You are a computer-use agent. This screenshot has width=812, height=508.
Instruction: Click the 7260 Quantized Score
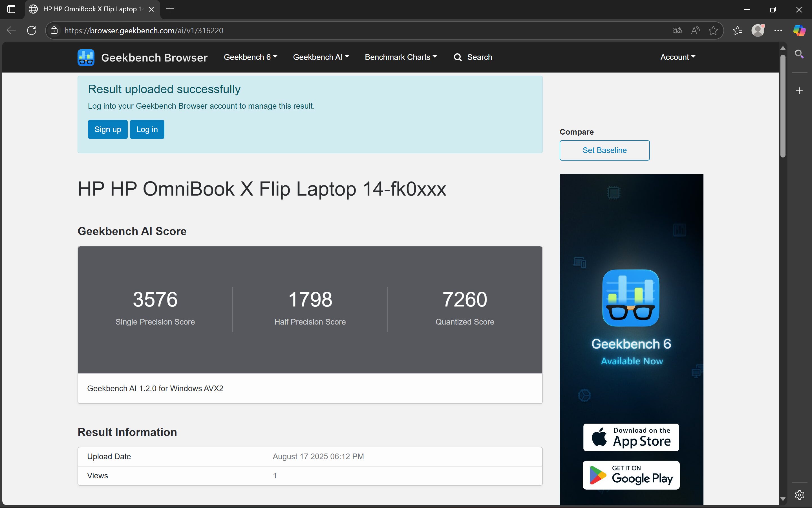click(465, 299)
